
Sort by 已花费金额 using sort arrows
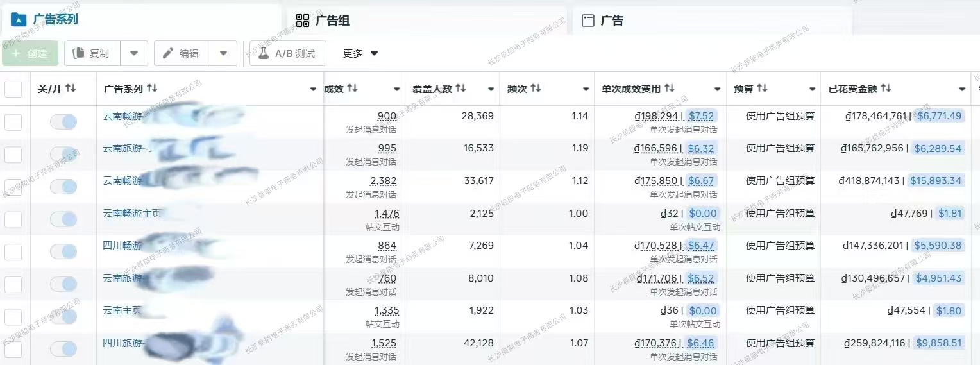pyautogui.click(x=886, y=89)
